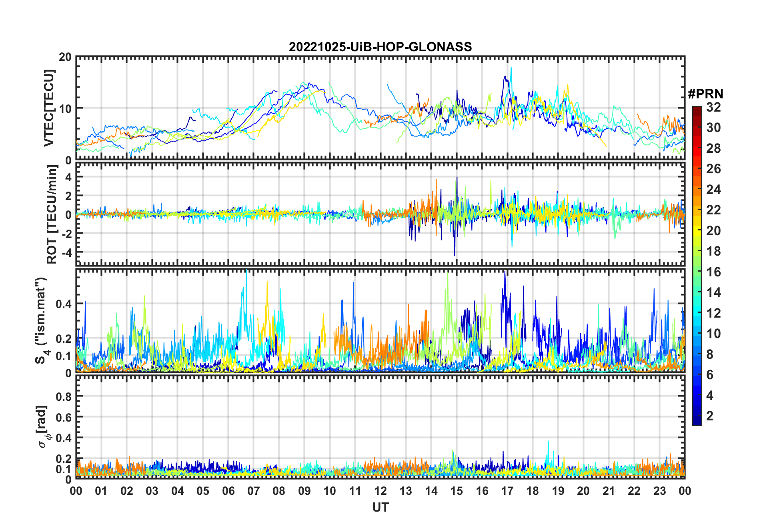
Task: Click inside the ROT plot panel
Action: pyautogui.click(x=380, y=214)
